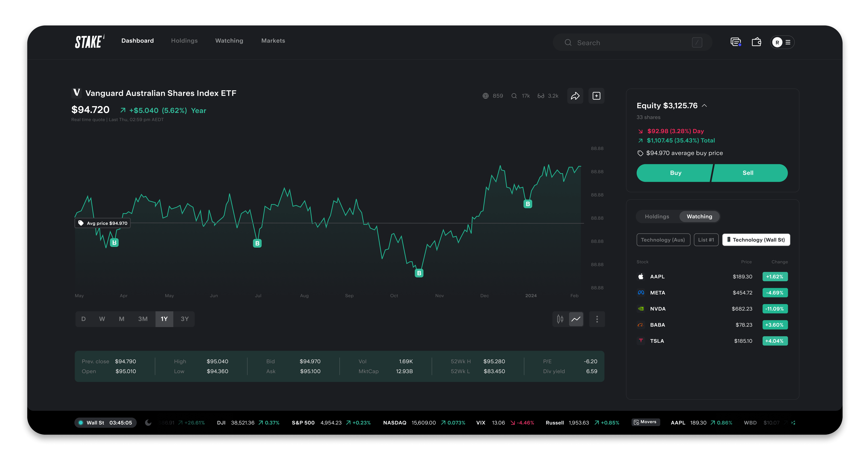Open AAPL row in watchlist
Image resolution: width=868 pixels, height=461 pixels.
click(x=712, y=277)
